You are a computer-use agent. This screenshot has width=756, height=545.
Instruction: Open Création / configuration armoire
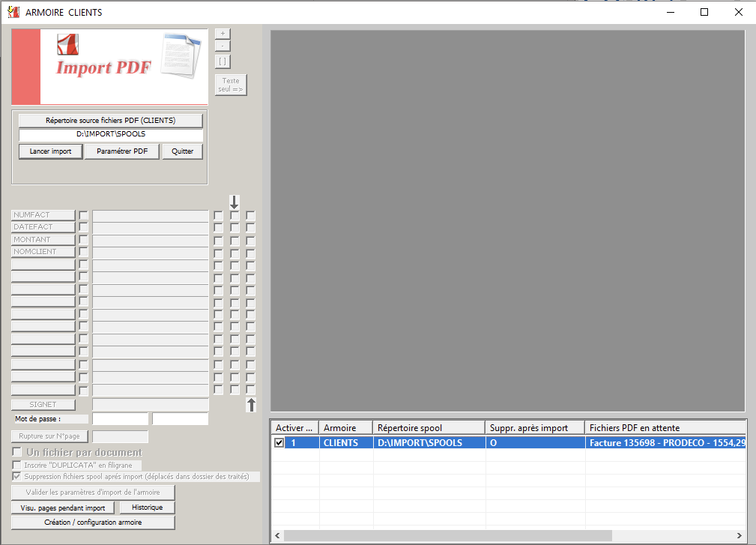(93, 523)
